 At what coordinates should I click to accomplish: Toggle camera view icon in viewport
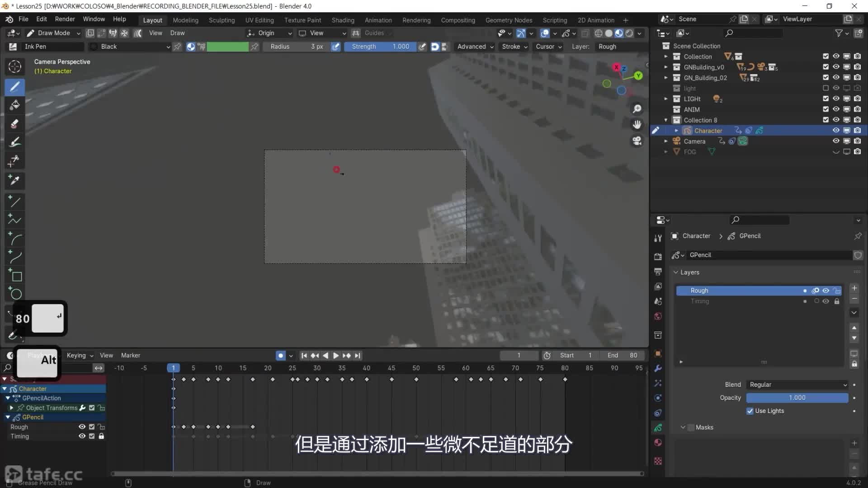[637, 141]
